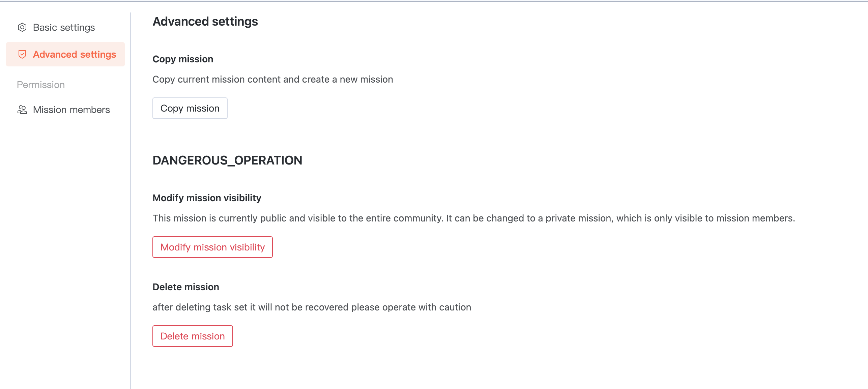Viewport: 868px width, 389px height.
Task: Click the Copy mission section heading
Action: pyautogui.click(x=183, y=59)
